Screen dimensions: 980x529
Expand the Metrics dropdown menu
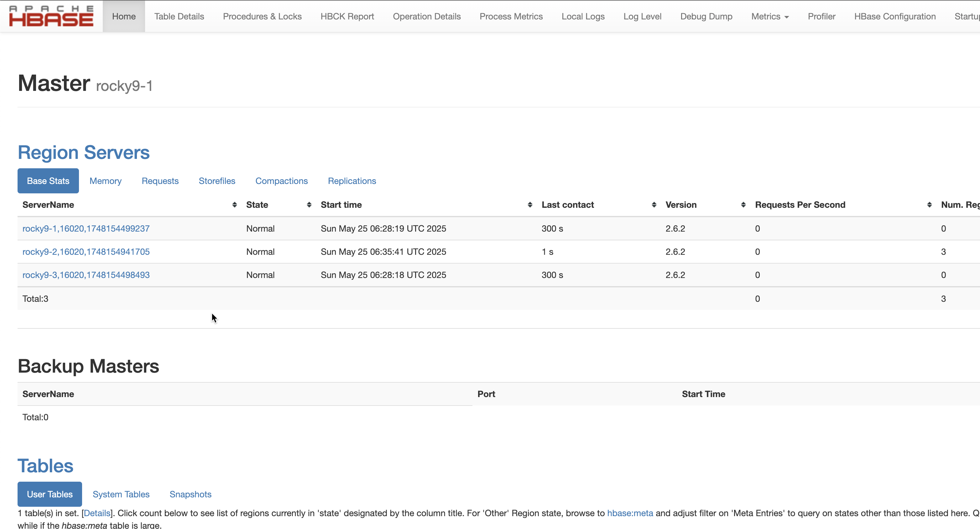point(769,16)
